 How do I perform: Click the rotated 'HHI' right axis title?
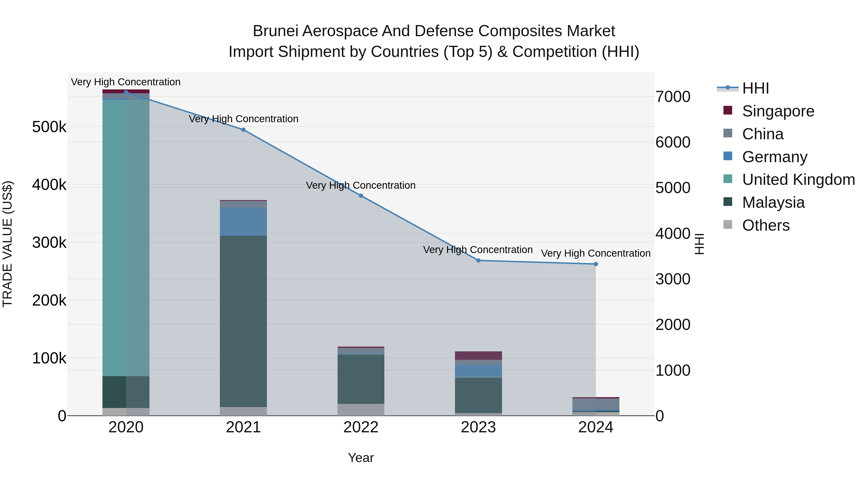(699, 244)
